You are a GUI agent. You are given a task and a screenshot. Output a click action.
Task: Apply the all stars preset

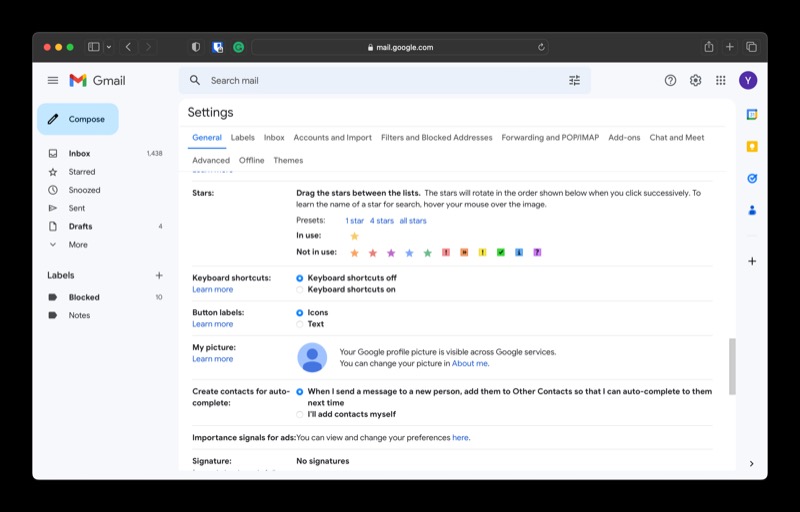[413, 221]
